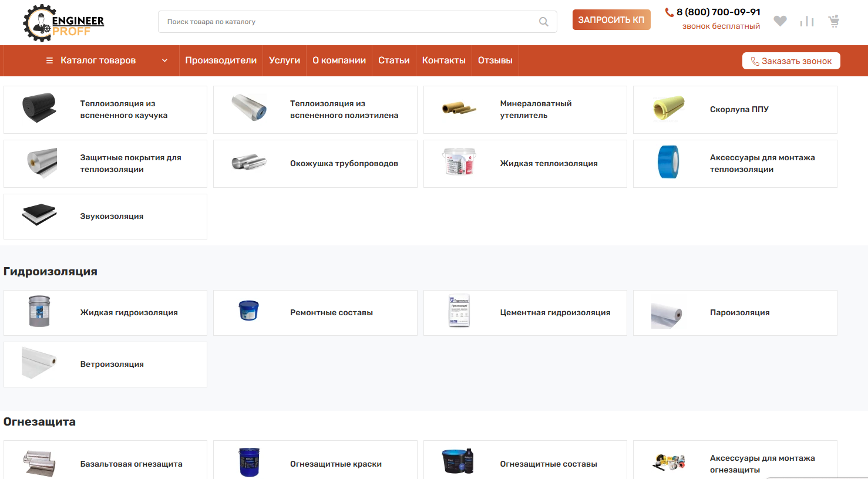Click the Engineer Proff logo
This screenshot has height=479, width=868.
pos(63,23)
